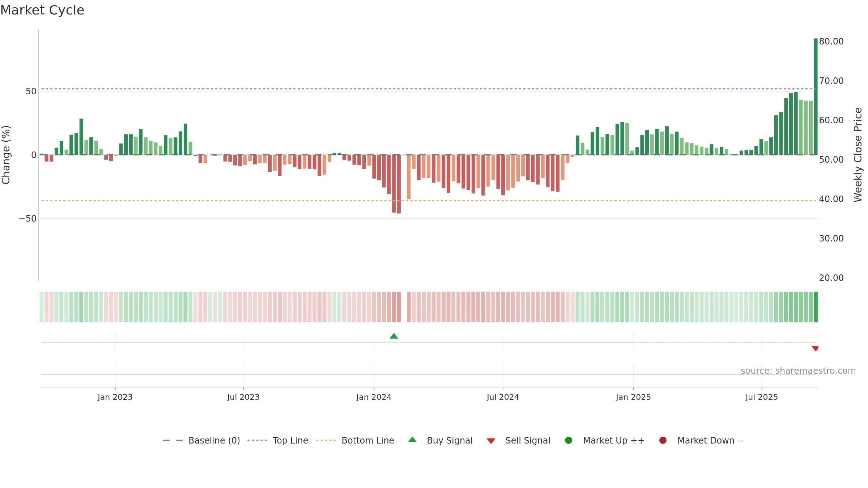This screenshot has width=868, height=488.
Task: Click the purple dotted line sample in the legend
Action: click(257, 440)
